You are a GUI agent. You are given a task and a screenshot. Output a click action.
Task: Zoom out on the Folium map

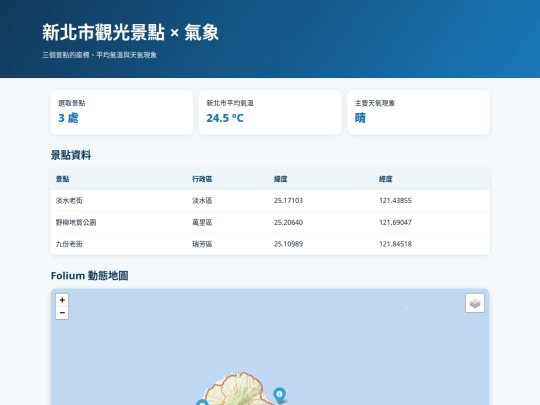(x=62, y=313)
